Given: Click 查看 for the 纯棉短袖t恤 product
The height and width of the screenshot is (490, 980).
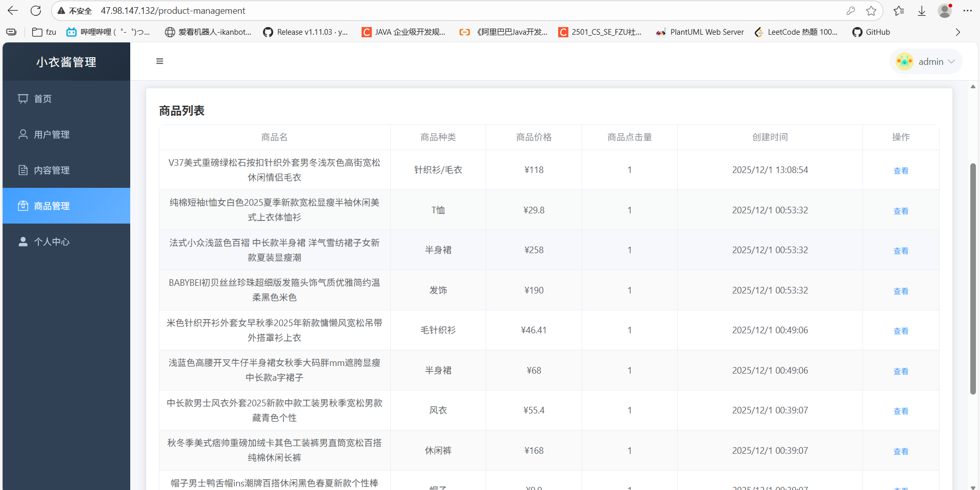Looking at the screenshot, I should pos(901,211).
